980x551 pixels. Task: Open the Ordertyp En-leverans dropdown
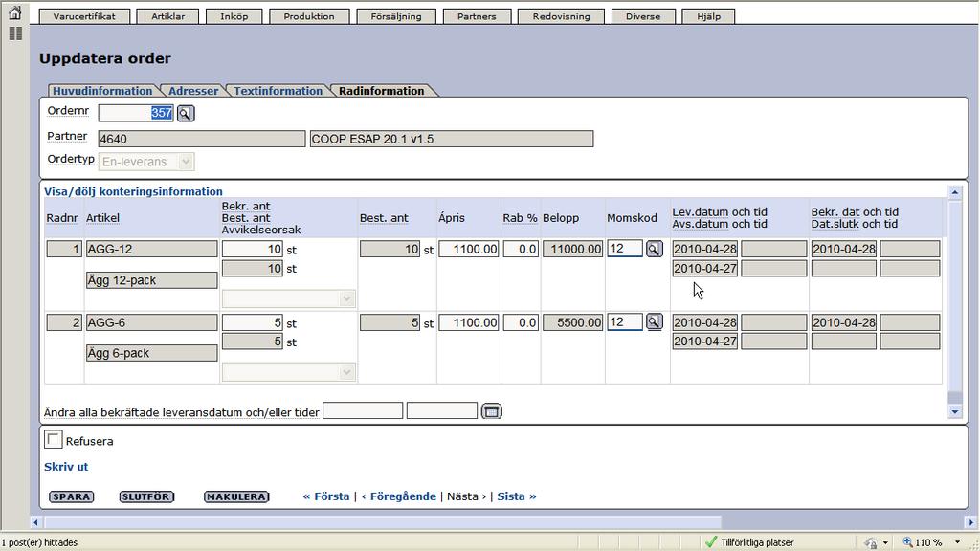point(146,161)
